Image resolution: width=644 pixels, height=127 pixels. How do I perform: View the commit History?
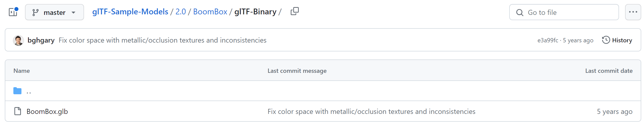coord(622,40)
